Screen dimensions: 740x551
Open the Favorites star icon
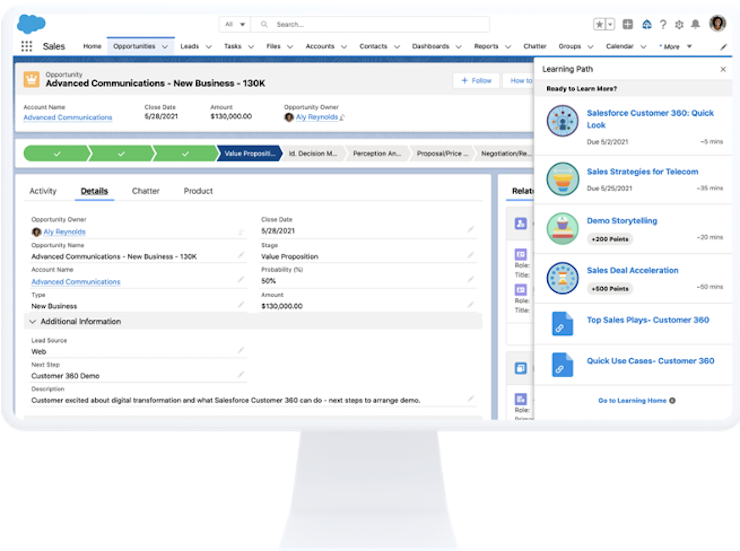pyautogui.click(x=599, y=25)
